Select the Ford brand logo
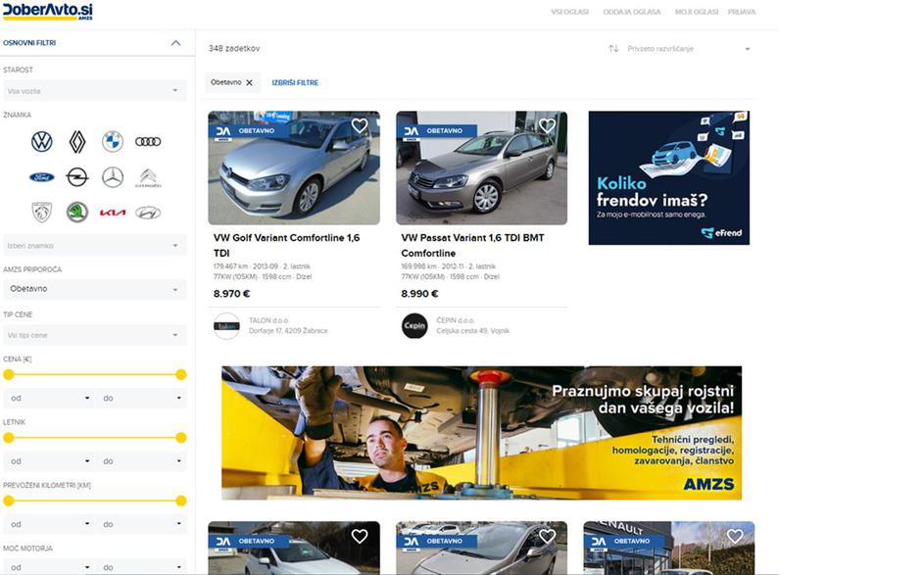This screenshot has width=924, height=575. click(41, 177)
